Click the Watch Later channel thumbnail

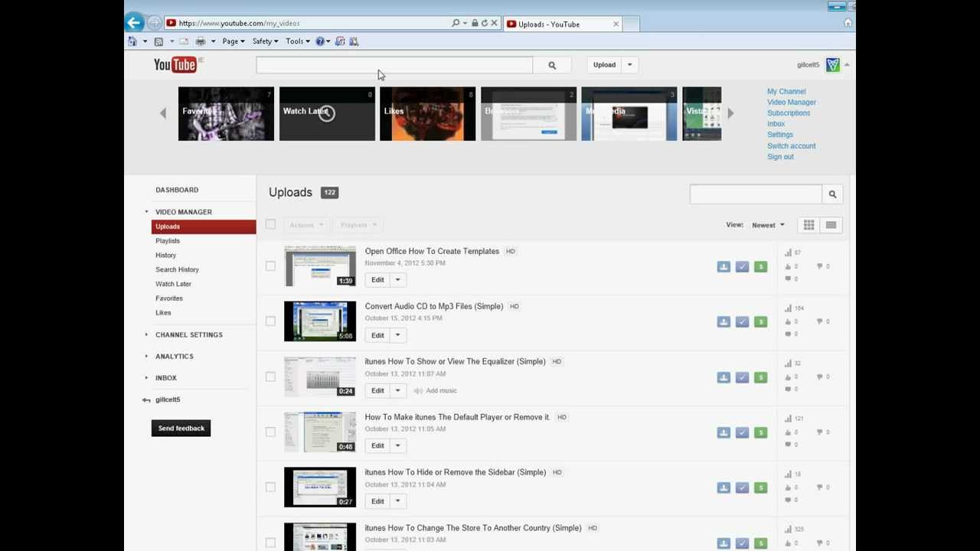click(327, 113)
